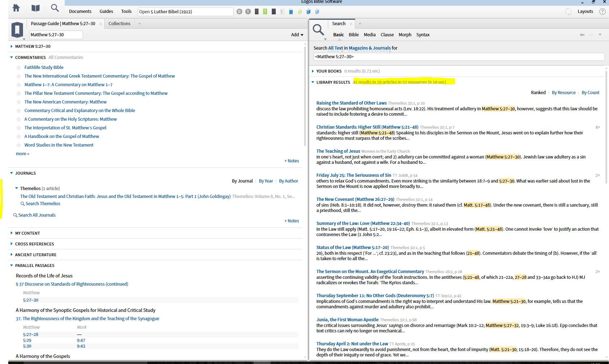Collapse the Themelios journal group
The height and width of the screenshot is (364, 609).
[17, 188]
